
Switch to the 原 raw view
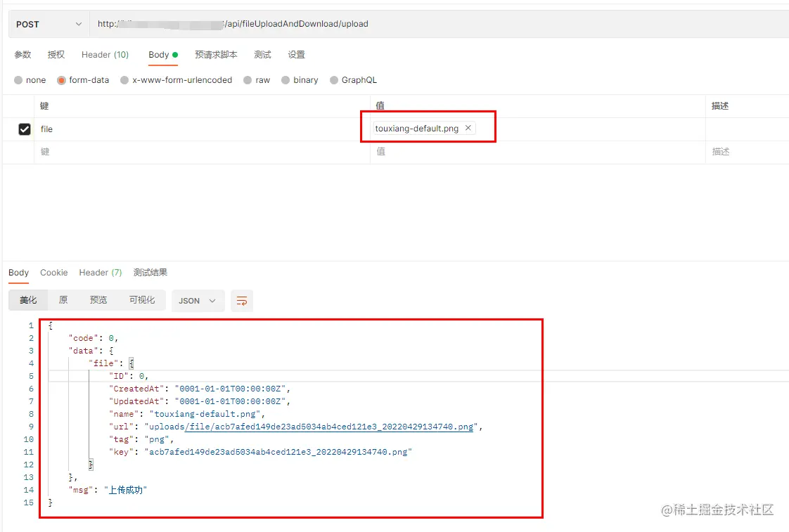[63, 300]
